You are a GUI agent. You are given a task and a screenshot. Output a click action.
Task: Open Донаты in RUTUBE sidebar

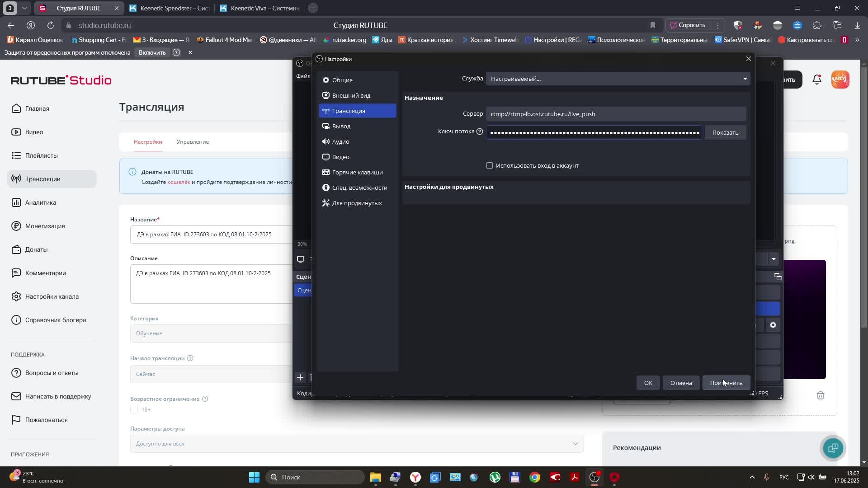[52, 249]
